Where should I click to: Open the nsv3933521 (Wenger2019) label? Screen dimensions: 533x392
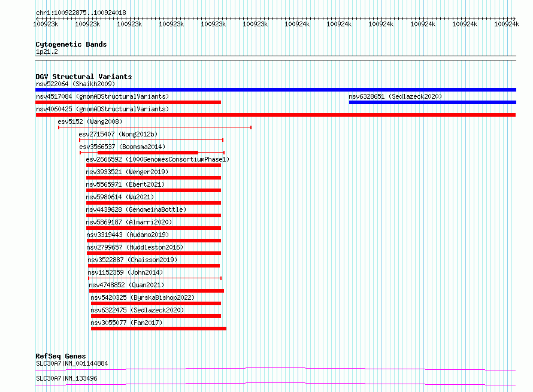[127, 172]
